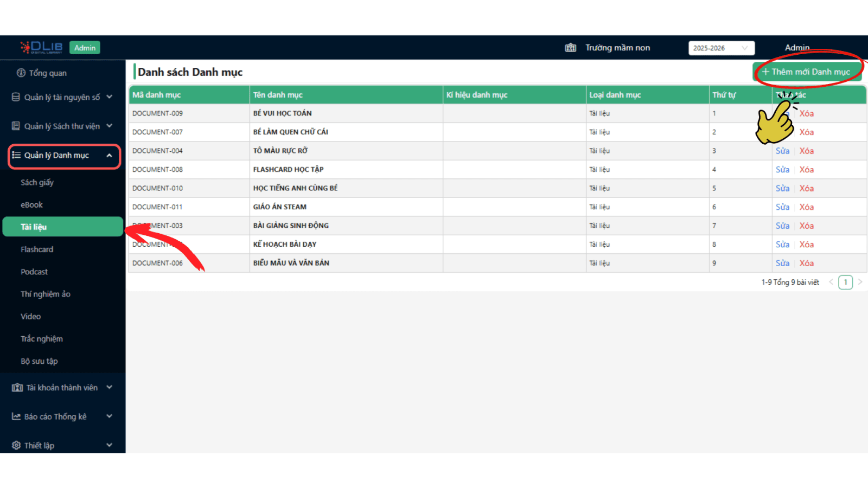Collapse the Quản lý Danh mục section chevron
The width and height of the screenshot is (868, 488).
tap(110, 156)
